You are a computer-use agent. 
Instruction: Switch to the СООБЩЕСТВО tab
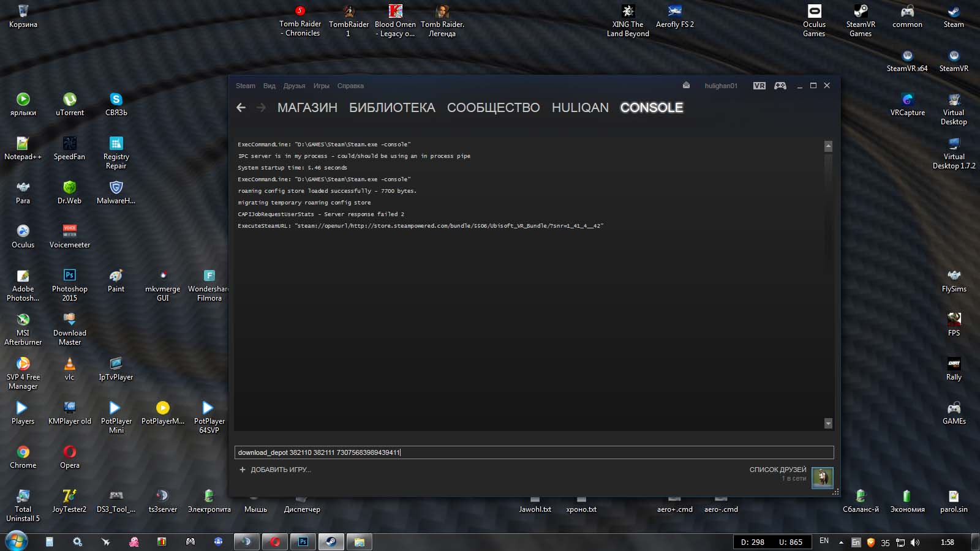(x=494, y=108)
